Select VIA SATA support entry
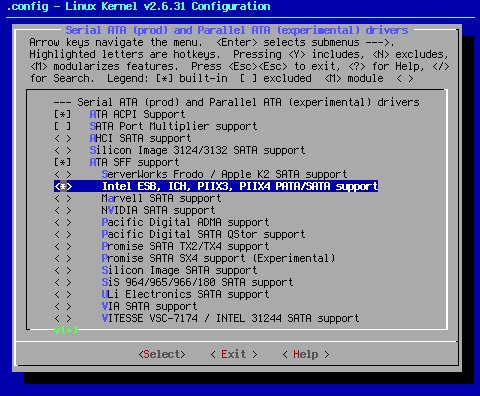 (149, 306)
